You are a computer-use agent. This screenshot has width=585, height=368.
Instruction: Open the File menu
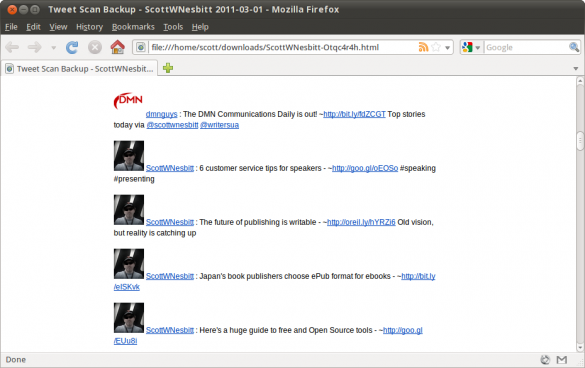(11, 27)
